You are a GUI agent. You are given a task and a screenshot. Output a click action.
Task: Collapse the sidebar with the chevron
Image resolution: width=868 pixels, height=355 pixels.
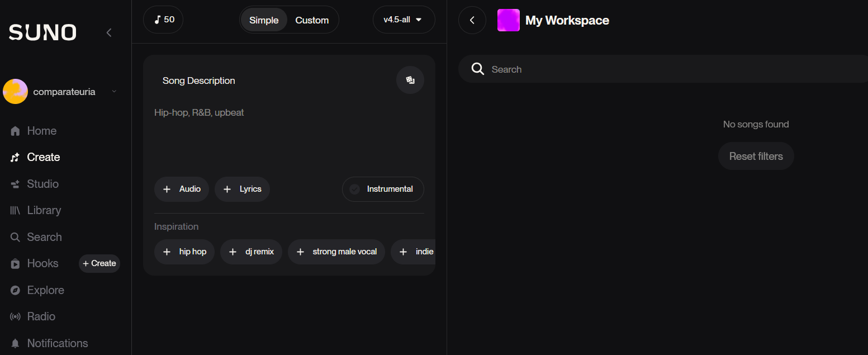point(109,33)
